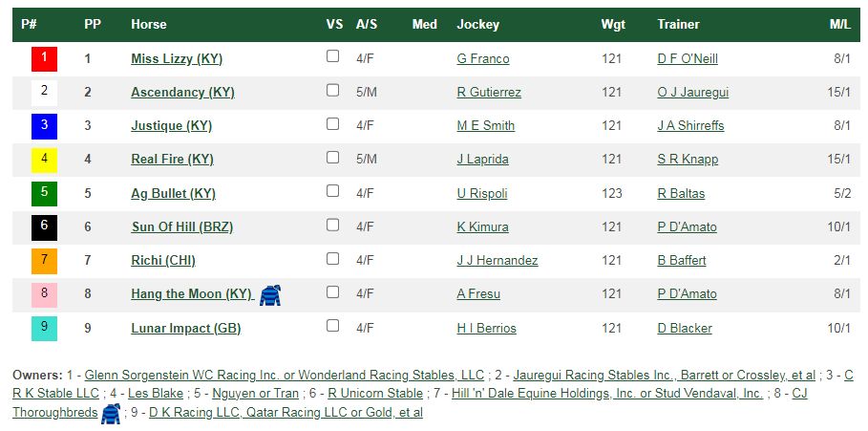
Task: Open trainer B Baffert's link
Action: point(682,260)
